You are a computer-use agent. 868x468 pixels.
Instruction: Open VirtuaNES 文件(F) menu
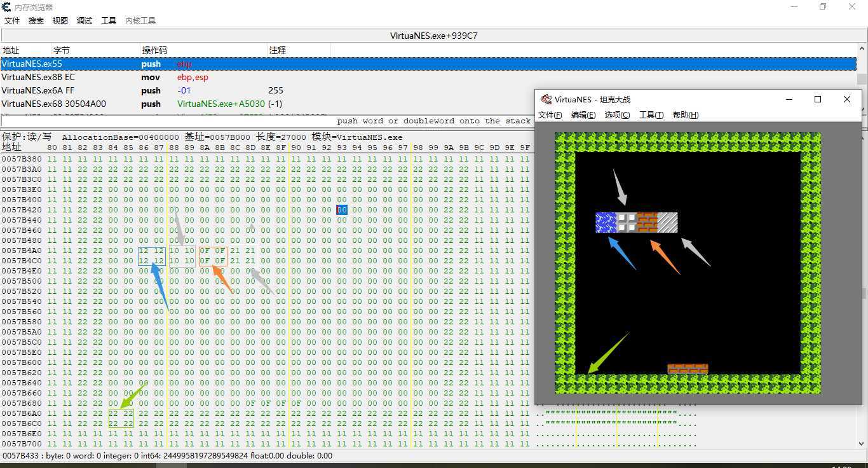click(550, 115)
